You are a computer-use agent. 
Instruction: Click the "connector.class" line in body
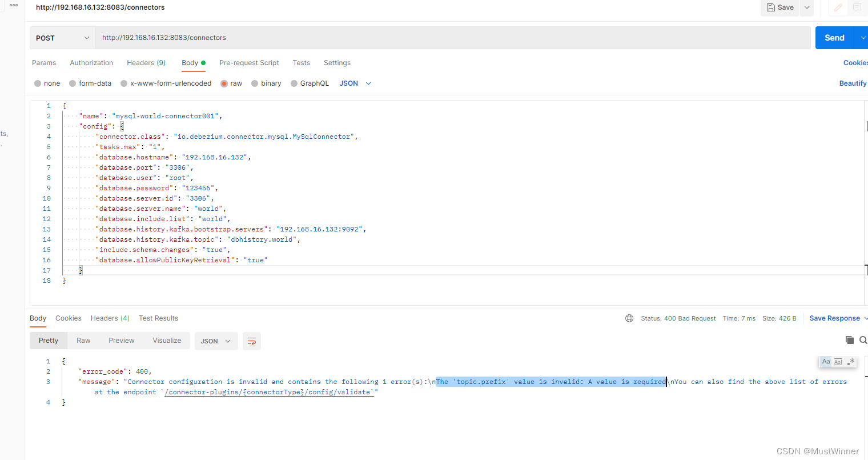coord(227,137)
